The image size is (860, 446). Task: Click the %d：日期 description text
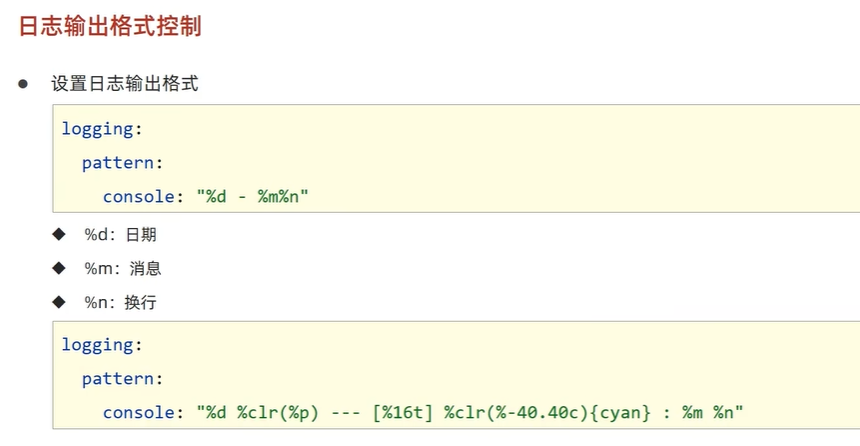tap(120, 235)
